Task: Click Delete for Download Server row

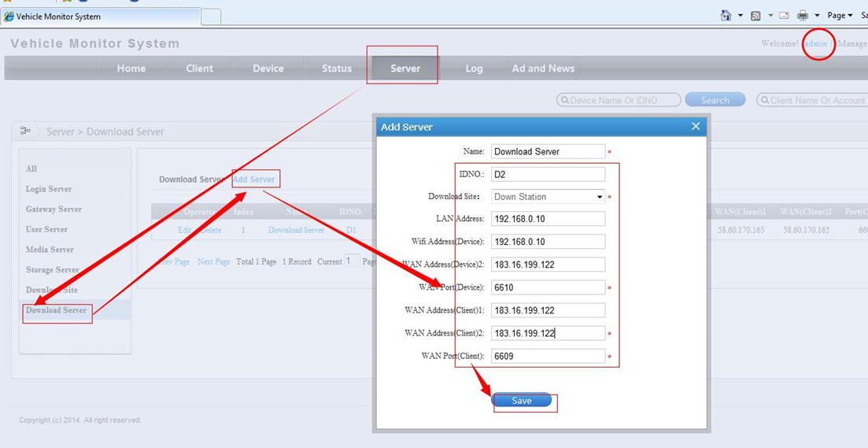Action: click(x=210, y=231)
